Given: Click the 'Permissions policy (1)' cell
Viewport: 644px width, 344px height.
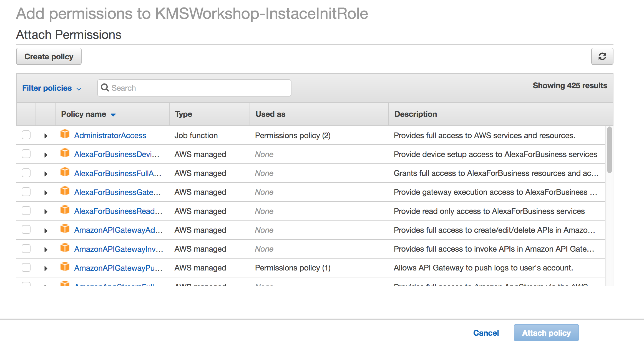Looking at the screenshot, I should click(293, 268).
